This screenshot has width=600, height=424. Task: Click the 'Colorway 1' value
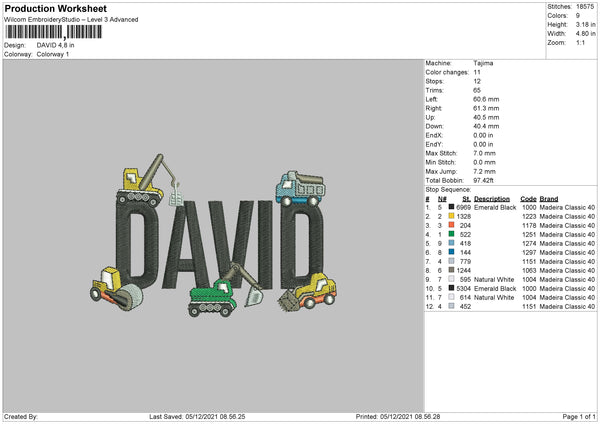click(53, 54)
